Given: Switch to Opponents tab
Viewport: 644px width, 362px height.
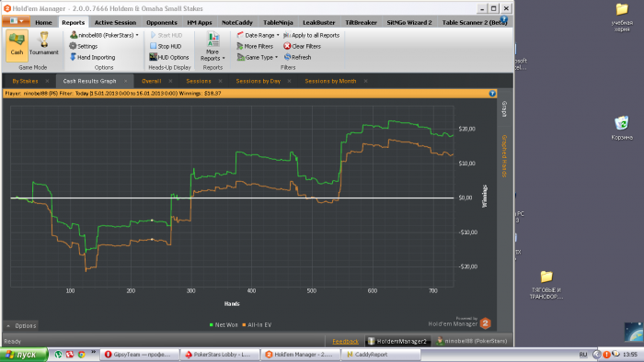Looking at the screenshot, I should pos(162,23).
